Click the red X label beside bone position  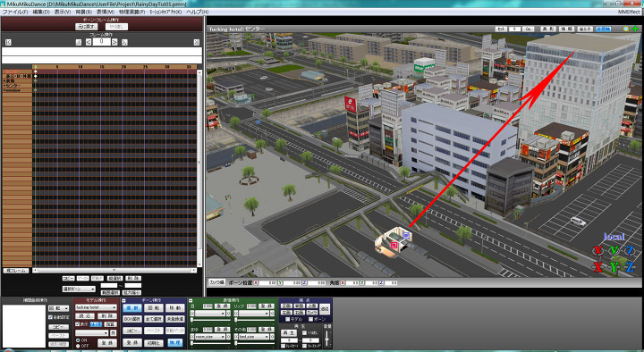pos(256,282)
